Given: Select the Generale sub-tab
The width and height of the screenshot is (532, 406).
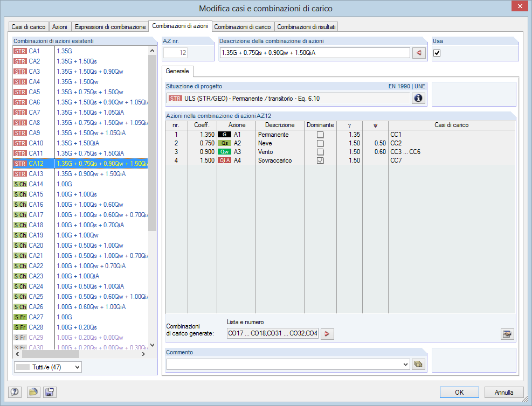Looking at the screenshot, I should pos(177,71).
